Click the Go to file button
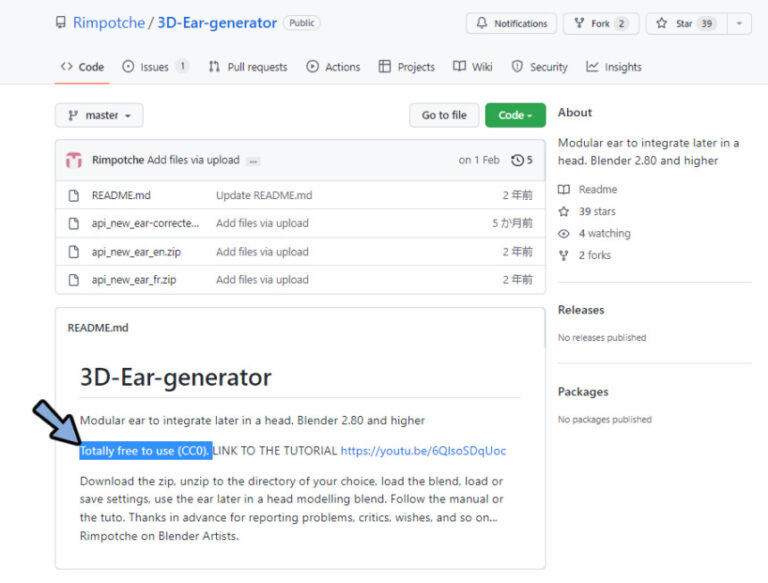768x583 pixels. pyautogui.click(x=444, y=115)
